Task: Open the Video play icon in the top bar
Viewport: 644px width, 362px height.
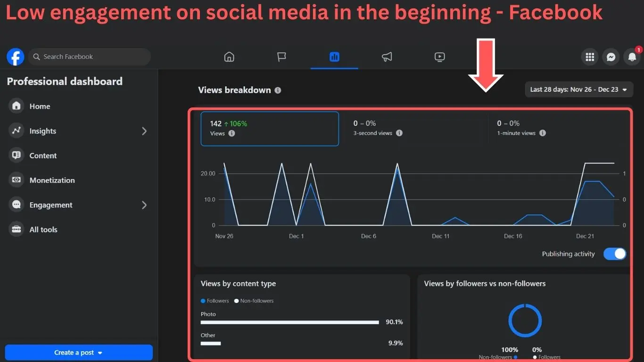Action: (439, 57)
